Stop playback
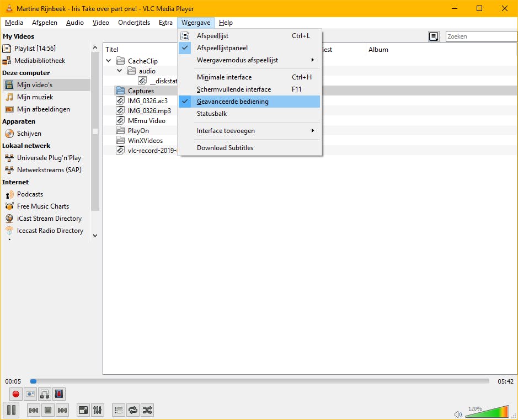 pos(48,411)
